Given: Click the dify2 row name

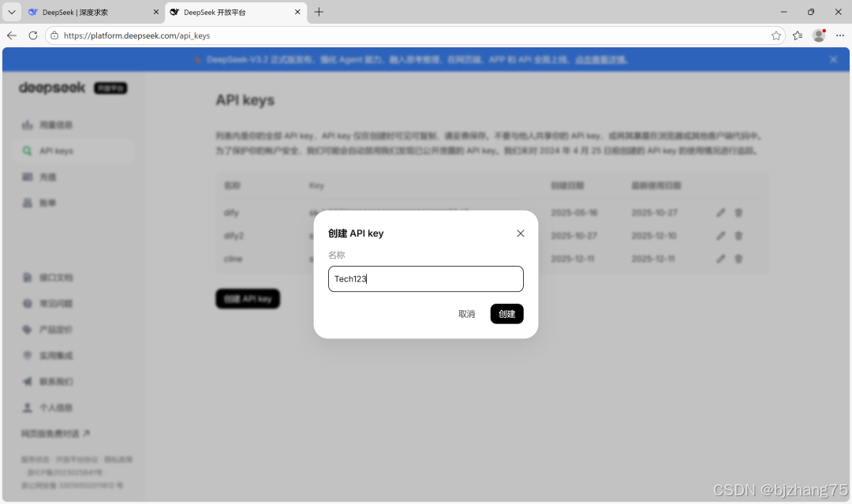Looking at the screenshot, I should coord(234,236).
